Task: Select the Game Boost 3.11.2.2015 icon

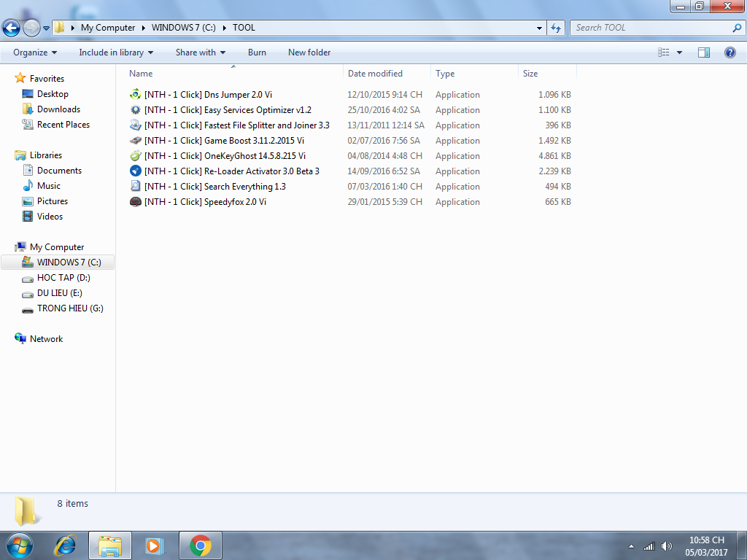Action: (x=136, y=141)
